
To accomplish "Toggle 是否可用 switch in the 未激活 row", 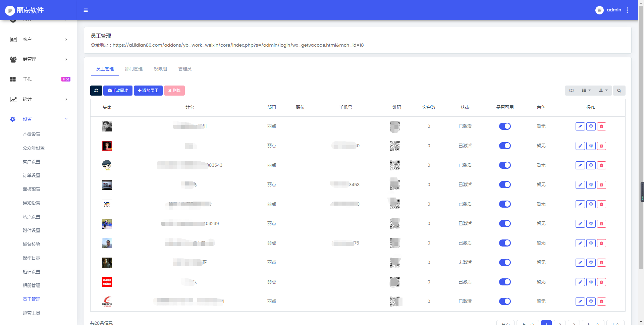I will coord(505,263).
